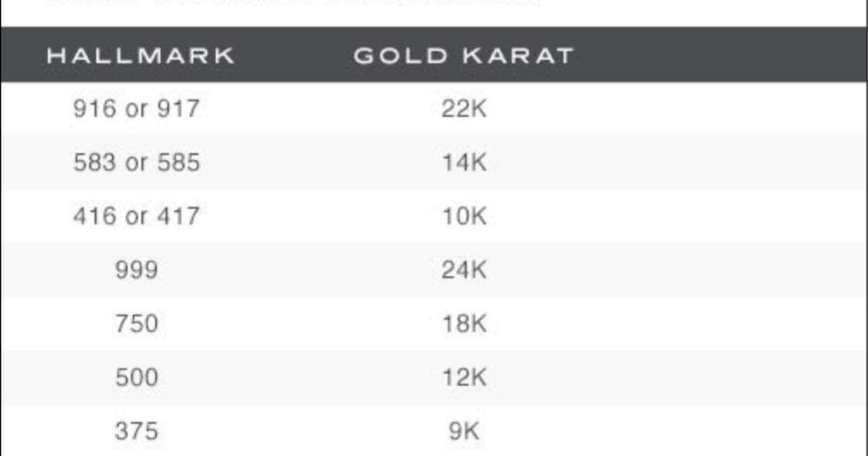Click the 24K karat value
Screen dimensions: 868x456
point(464,271)
